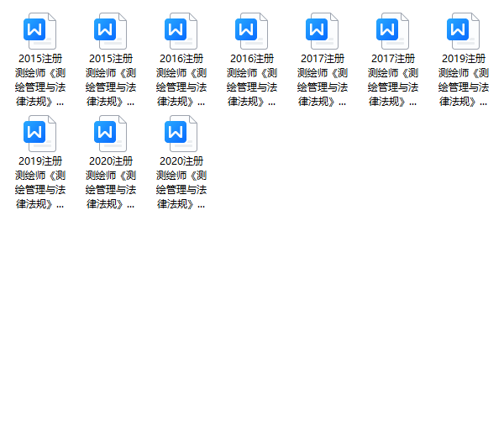The height and width of the screenshot is (442, 504).
Task: Click the second '2015注册测绘师《测绘管理与法律法规》...' file name
Action: pos(111,80)
